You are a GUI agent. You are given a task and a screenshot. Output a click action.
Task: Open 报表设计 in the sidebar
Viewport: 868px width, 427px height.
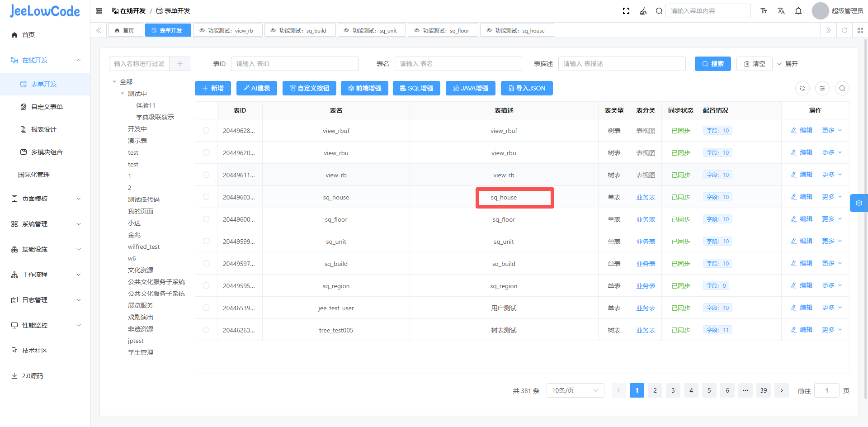click(44, 129)
